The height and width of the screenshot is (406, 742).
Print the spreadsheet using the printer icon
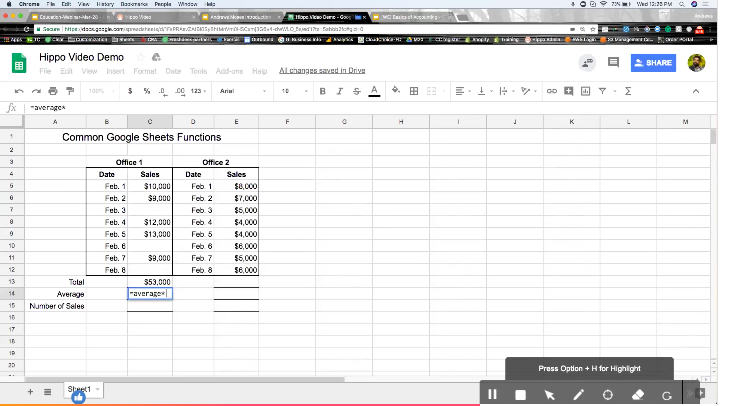pyautogui.click(x=53, y=91)
